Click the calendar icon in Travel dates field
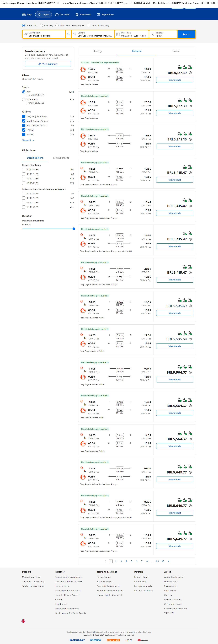 (118, 34)
